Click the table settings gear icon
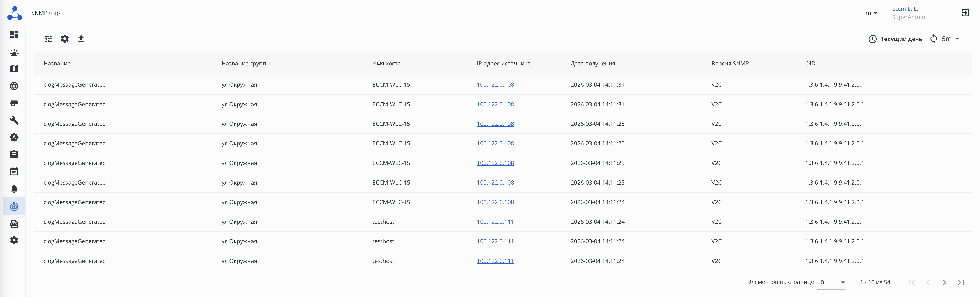Viewport: 980px width, 297px height. 65,39
